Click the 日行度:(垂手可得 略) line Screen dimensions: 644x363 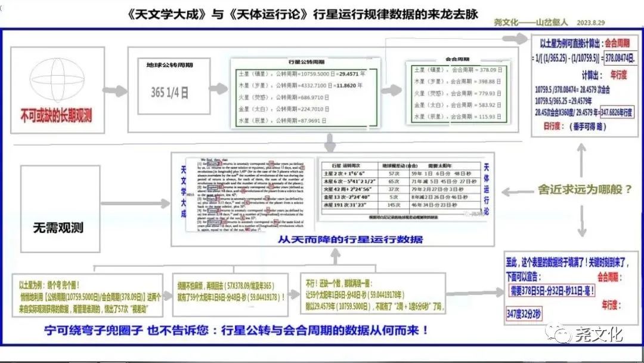click(575, 127)
